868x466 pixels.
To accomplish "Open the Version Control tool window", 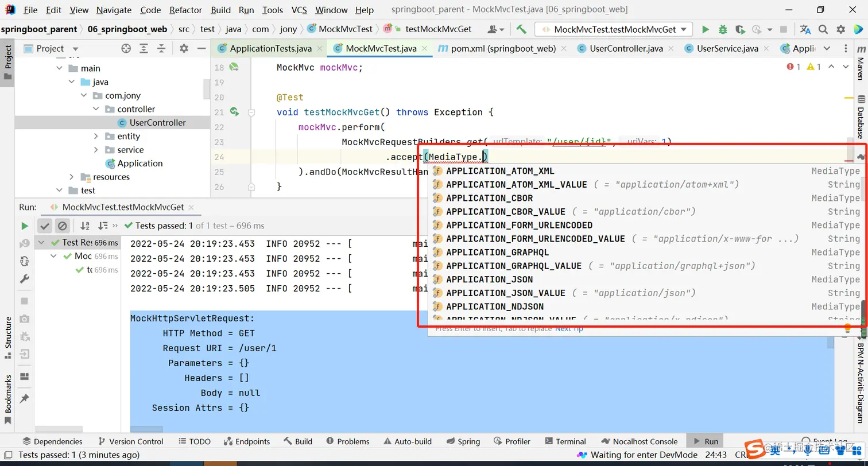I will tap(130, 441).
